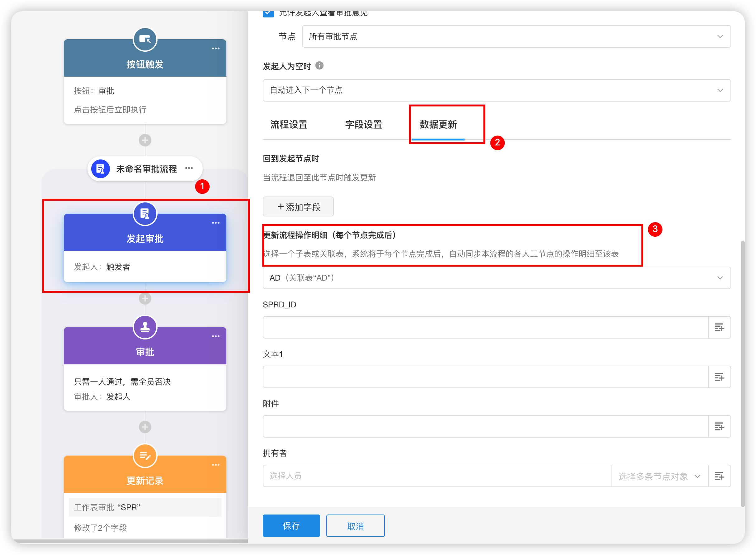Open the AD 关联表 dropdown
Image resolution: width=756 pixels, height=555 pixels.
coord(496,278)
